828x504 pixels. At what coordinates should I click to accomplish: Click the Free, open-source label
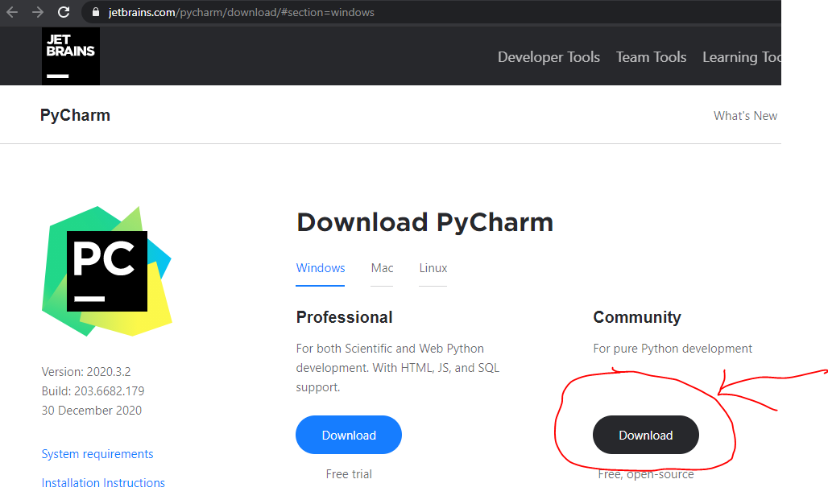click(646, 474)
